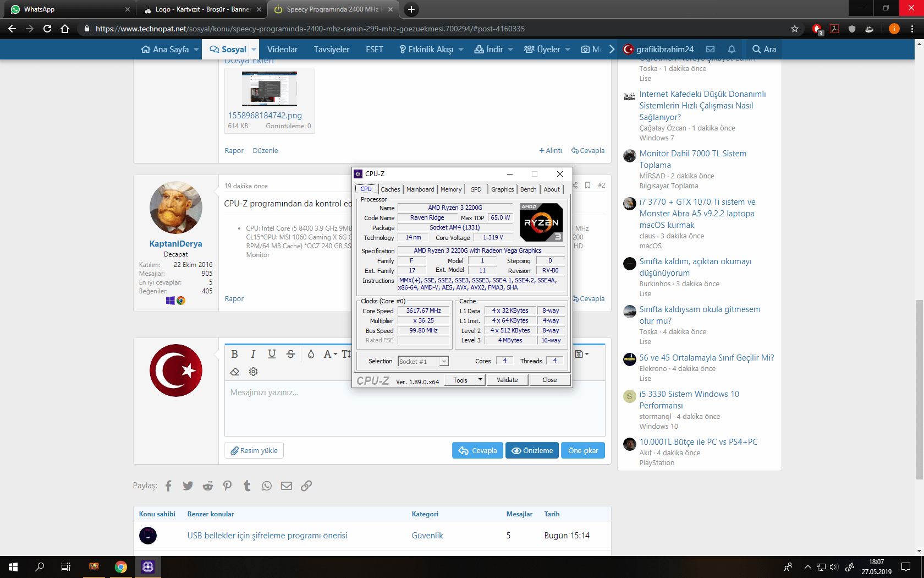The width and height of the screenshot is (924, 578).
Task: Click the Resim yükle upload button
Action: 254,450
